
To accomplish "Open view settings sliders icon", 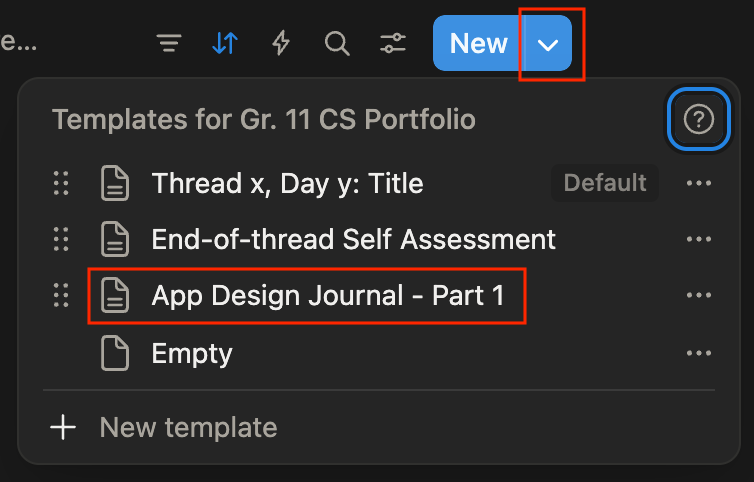I will (x=393, y=44).
